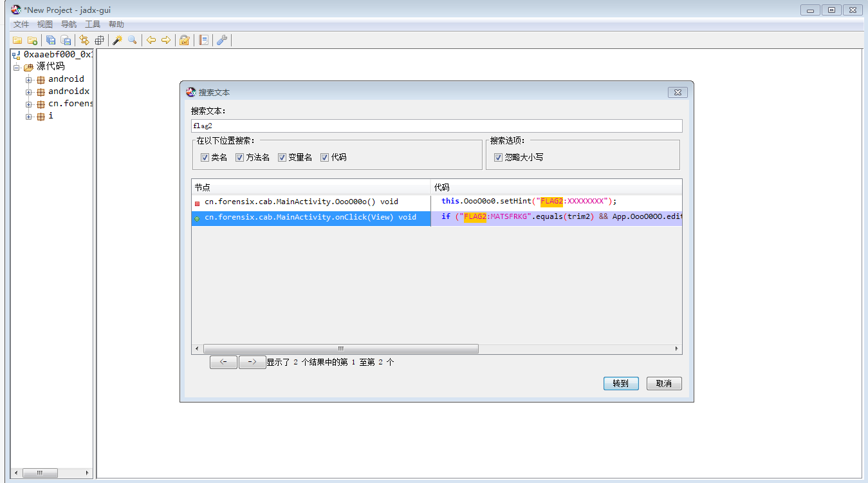
Task: Select the 0xaaebf000 root tree item
Action: pos(58,55)
